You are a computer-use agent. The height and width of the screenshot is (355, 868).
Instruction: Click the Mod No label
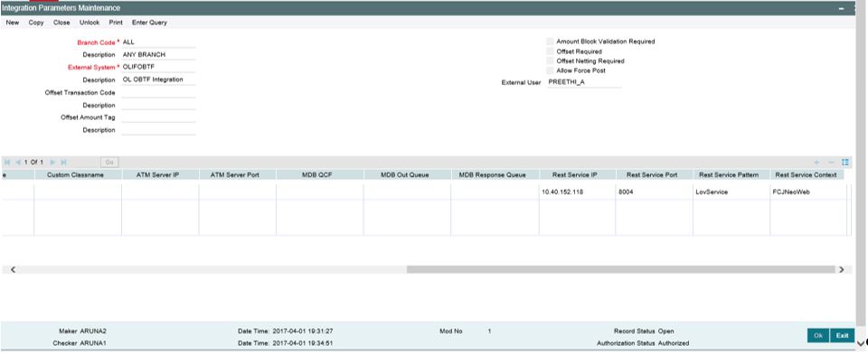pyautogui.click(x=450, y=332)
